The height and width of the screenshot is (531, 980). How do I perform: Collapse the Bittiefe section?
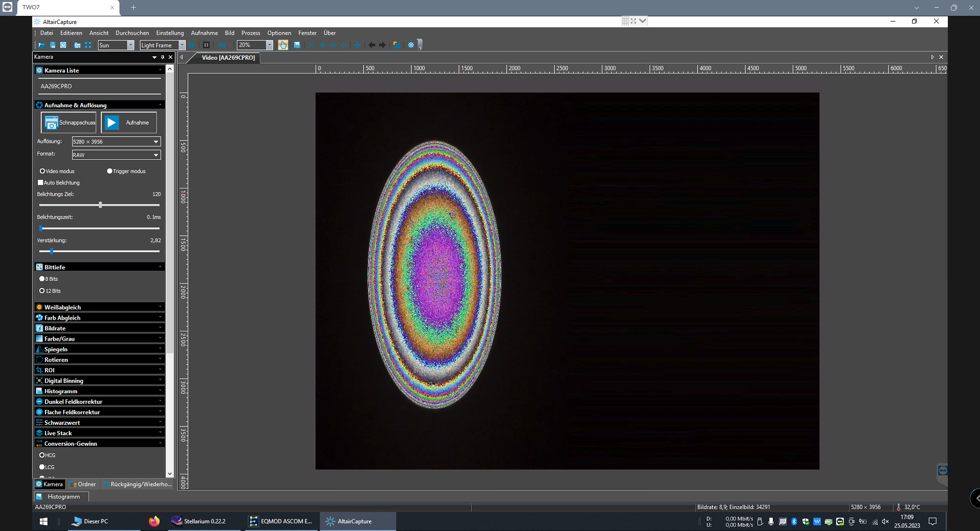tap(100, 267)
